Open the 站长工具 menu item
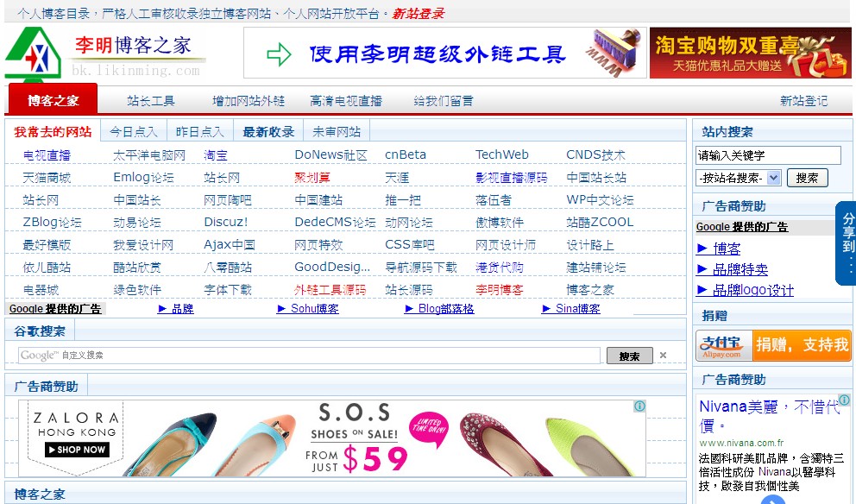Screen dimensions: 856x504 pyautogui.click(x=151, y=101)
